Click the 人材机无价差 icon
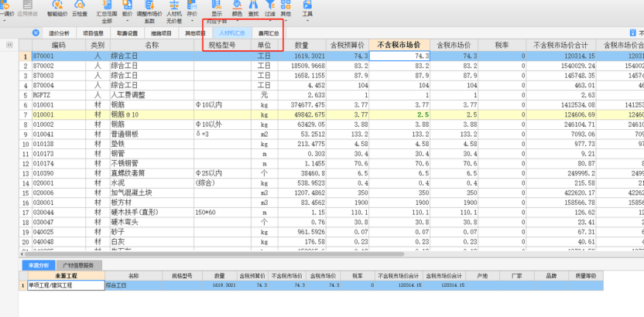The height and width of the screenshot is (317, 644). [174, 9]
